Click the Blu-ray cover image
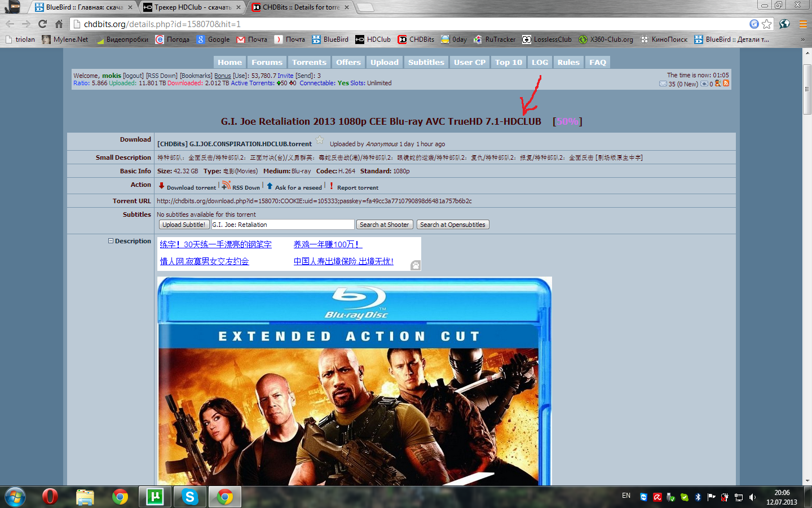The width and height of the screenshot is (812, 508). (354, 381)
